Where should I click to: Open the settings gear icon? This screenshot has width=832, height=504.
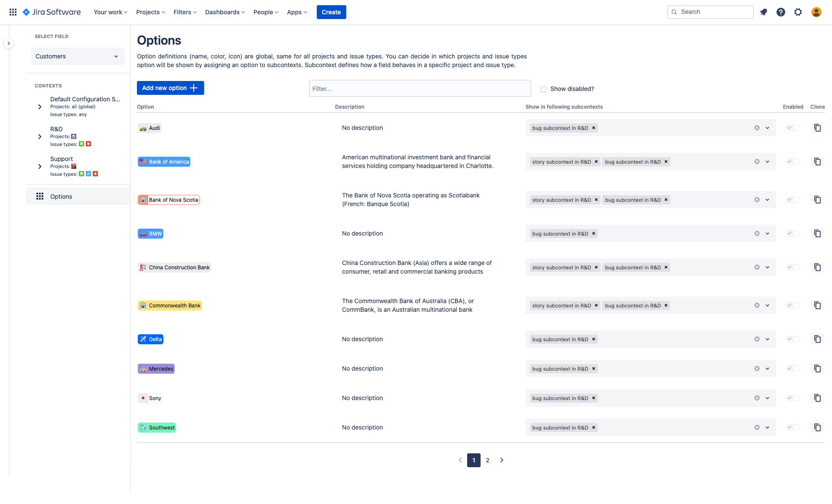[798, 12]
